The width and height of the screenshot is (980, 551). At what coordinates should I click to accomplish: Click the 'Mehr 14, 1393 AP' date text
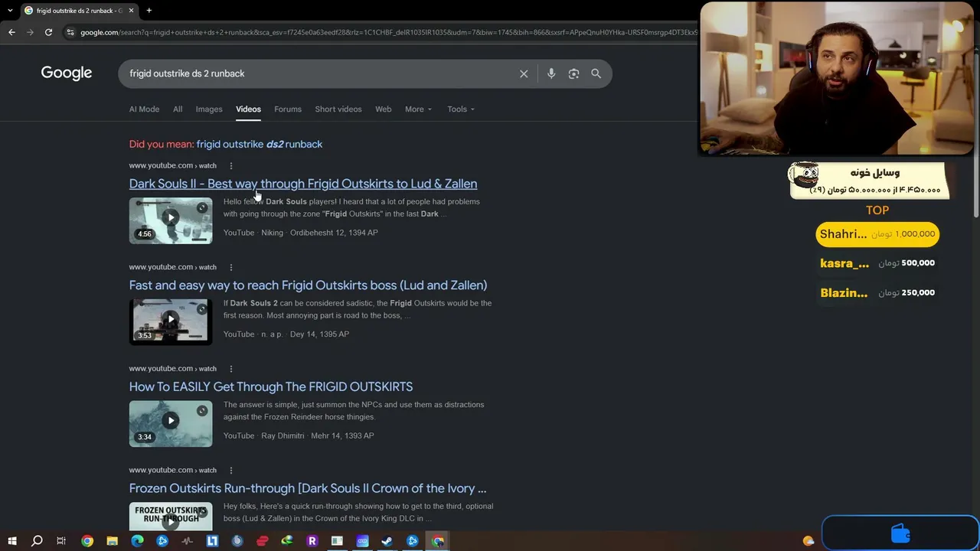342,436
